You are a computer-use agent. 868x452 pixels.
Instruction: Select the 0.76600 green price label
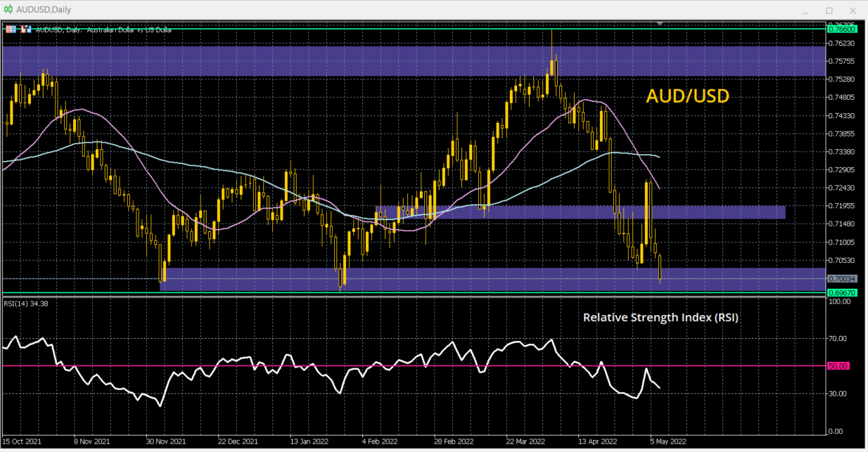point(841,30)
